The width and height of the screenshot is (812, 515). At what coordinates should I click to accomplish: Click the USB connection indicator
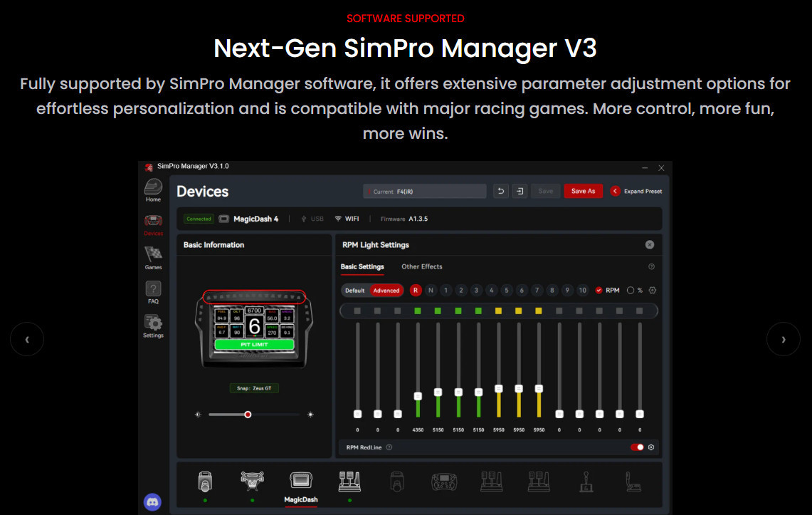pyautogui.click(x=312, y=219)
